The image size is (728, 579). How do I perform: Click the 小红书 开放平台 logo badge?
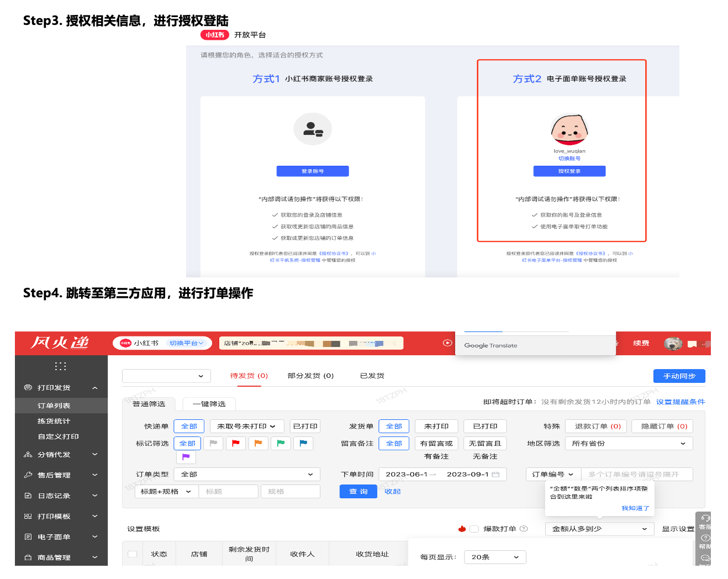(215, 35)
